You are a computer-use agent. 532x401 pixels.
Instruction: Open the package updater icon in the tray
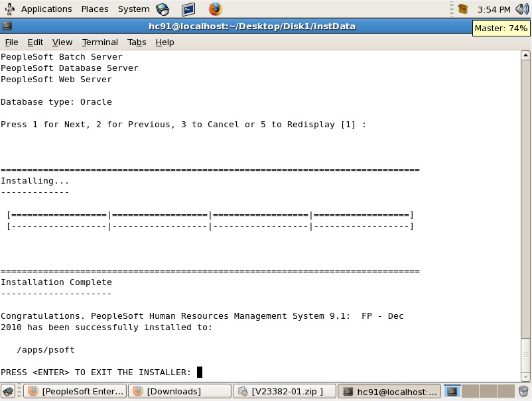pos(462,9)
